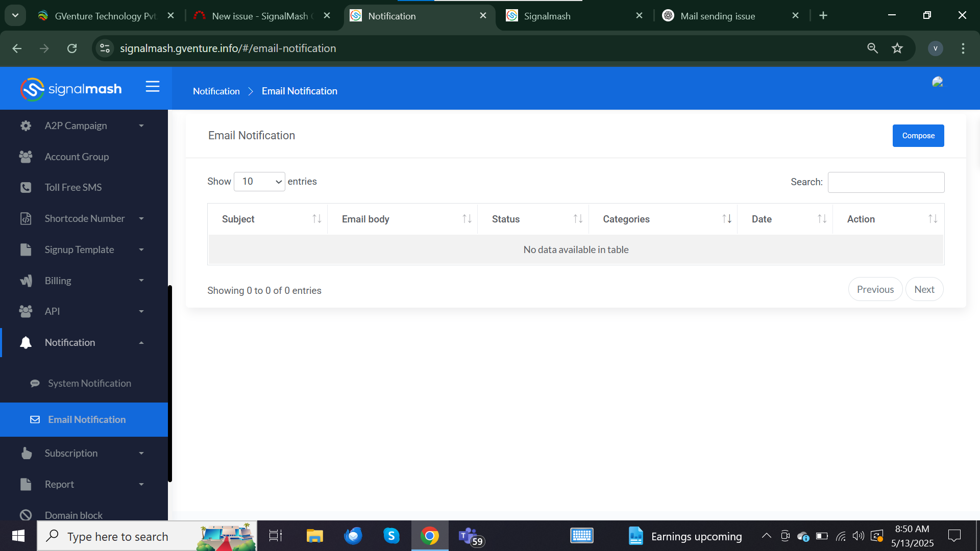This screenshot has width=980, height=551.
Task: Click the table Search input field
Action: pyautogui.click(x=886, y=182)
